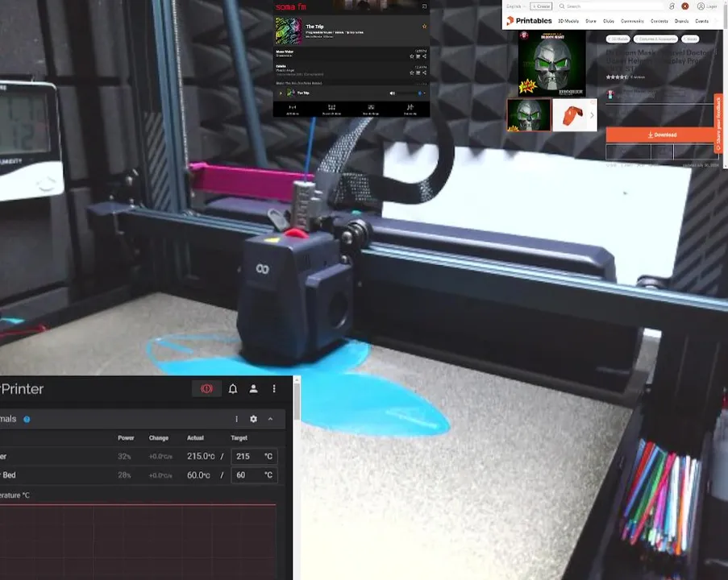
Task: Click the Printables search magnifier icon
Action: point(562,6)
